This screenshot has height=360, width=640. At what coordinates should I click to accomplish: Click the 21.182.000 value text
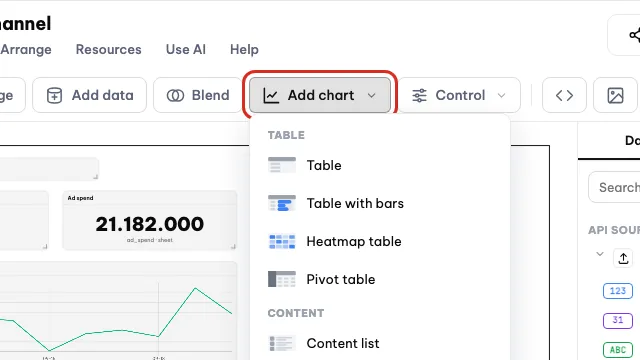point(149,224)
